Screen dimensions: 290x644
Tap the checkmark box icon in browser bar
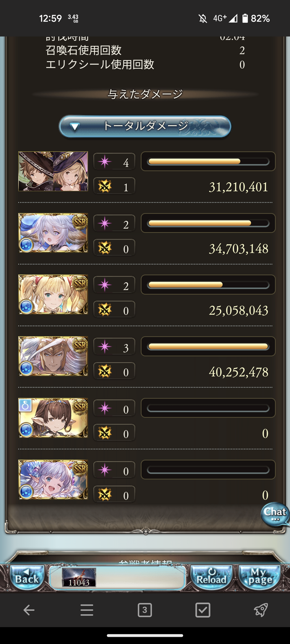(x=203, y=610)
